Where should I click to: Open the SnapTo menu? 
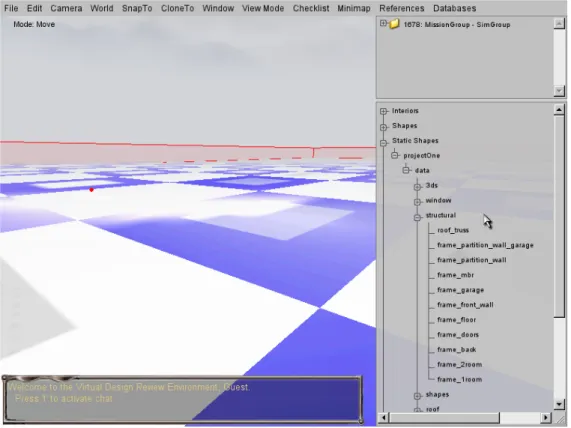(137, 8)
